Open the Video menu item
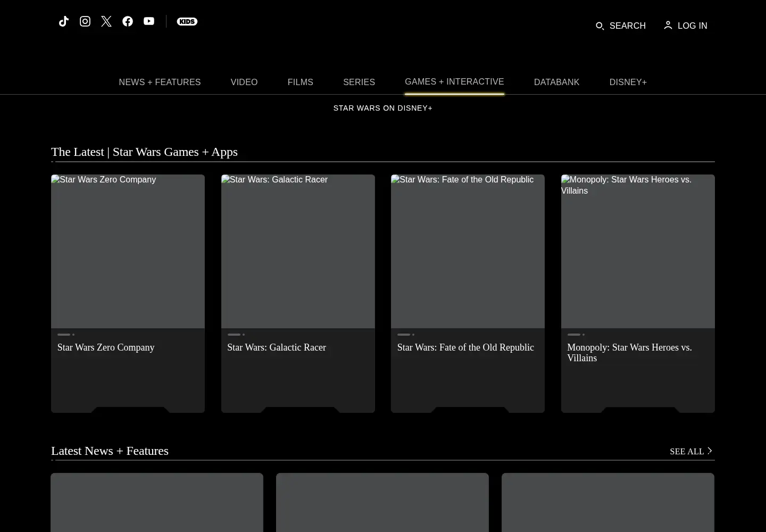 (244, 82)
